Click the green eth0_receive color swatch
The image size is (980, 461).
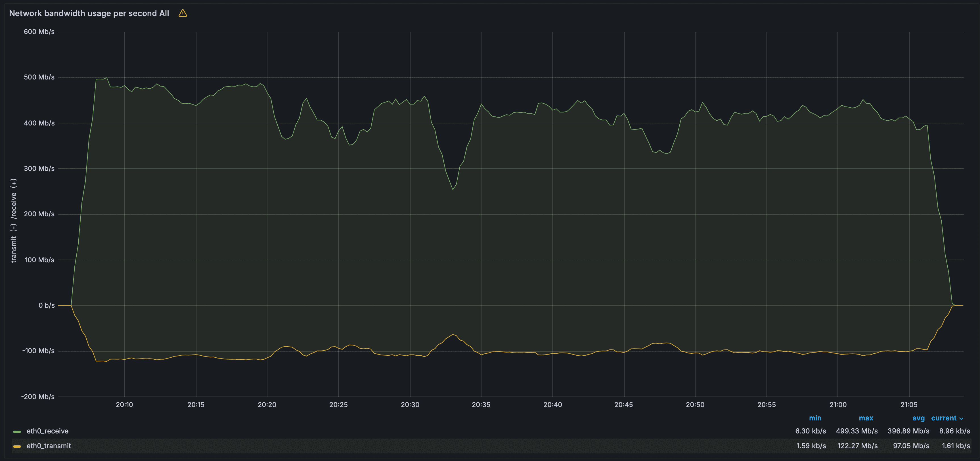tap(17, 431)
